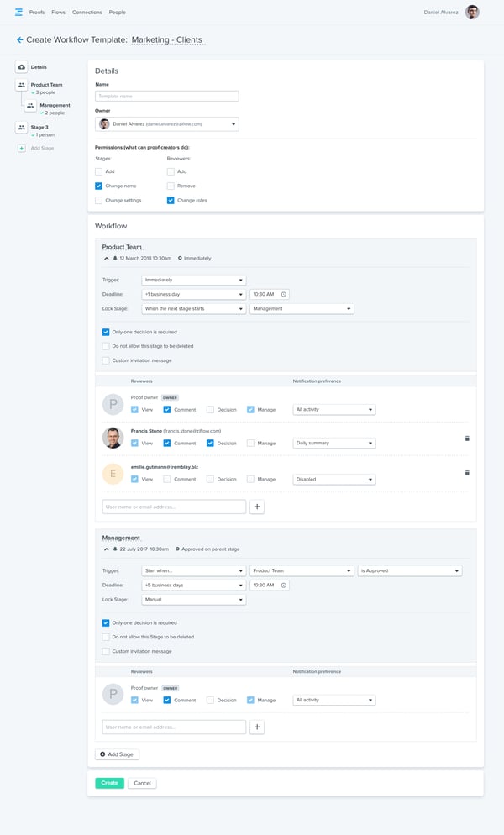Viewport: 504px width, 835px height.
Task: Check Custom invitation message in Product Team
Action: [106, 360]
